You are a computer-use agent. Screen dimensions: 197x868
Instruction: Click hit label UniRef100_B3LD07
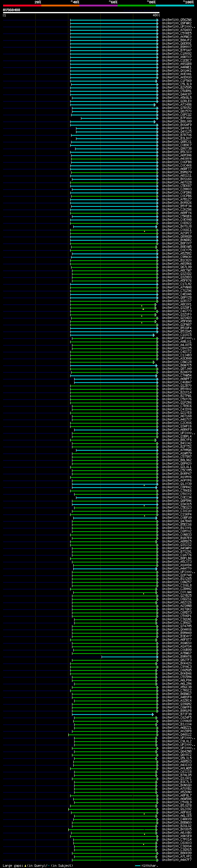[176, 139]
